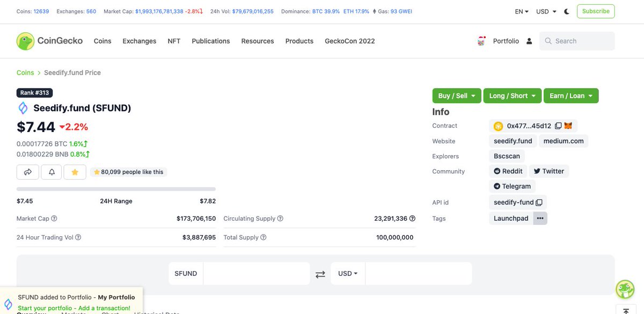The image size is (644, 314).
Task: Click info icon next to 23,291,336
Action: [413, 219]
